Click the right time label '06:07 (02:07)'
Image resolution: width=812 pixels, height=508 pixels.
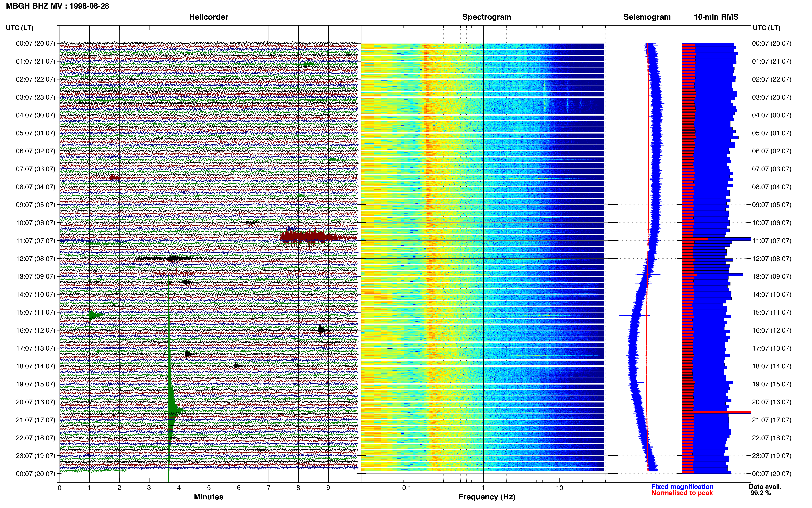click(772, 151)
